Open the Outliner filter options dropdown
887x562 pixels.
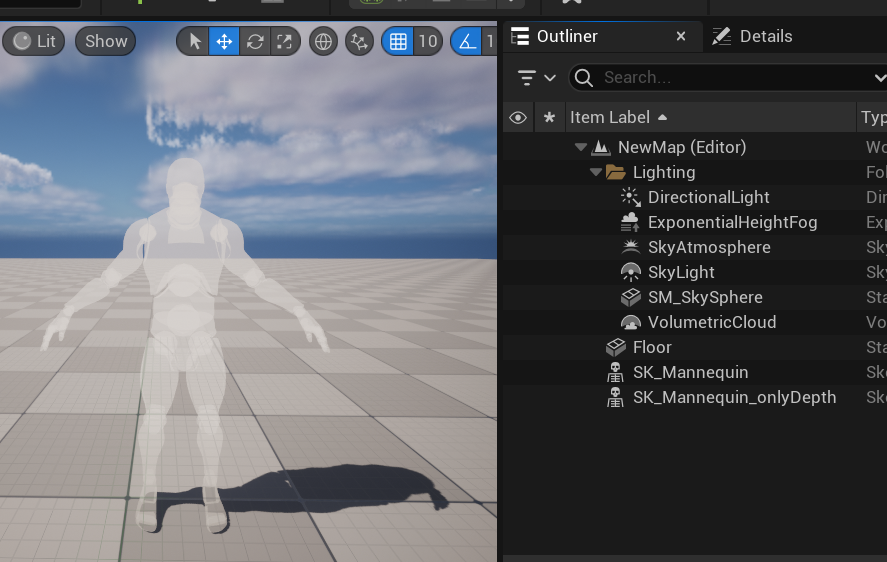[535, 77]
